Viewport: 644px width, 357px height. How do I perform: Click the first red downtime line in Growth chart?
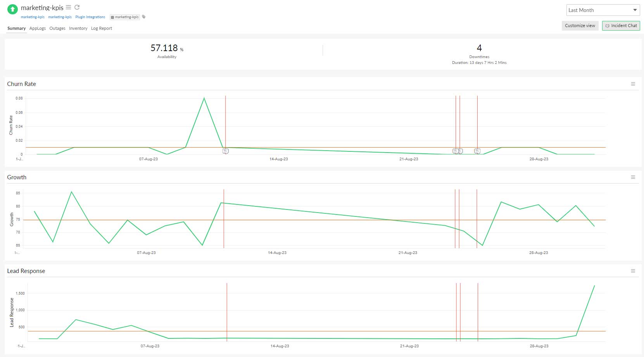224,219
